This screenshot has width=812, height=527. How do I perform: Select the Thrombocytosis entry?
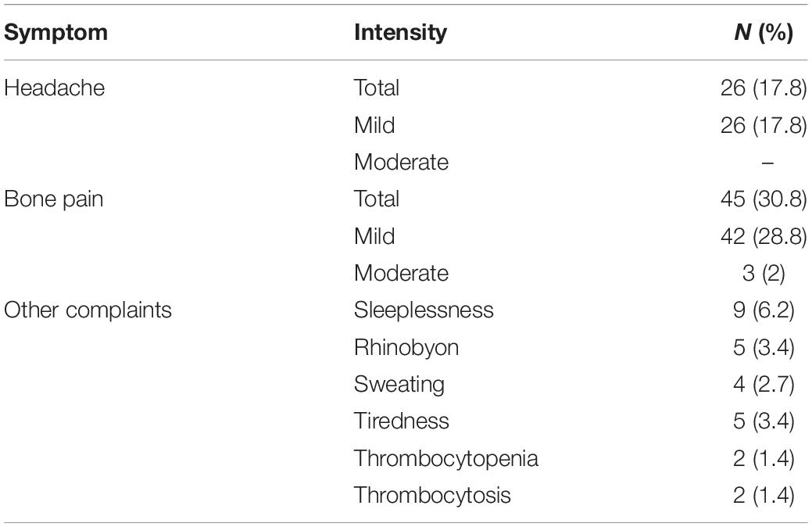[432, 496]
